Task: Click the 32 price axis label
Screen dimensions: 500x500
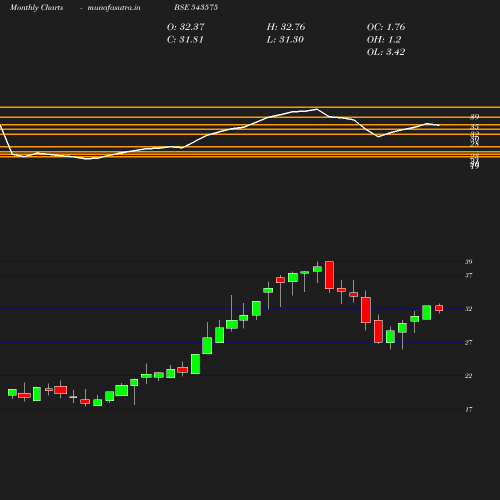Action: [469, 309]
